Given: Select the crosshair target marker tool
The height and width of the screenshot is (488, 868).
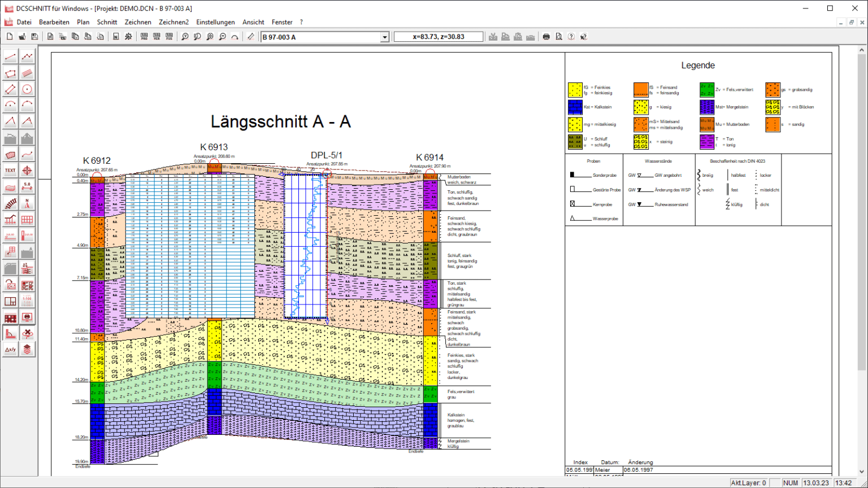Looking at the screenshot, I should click(x=27, y=171).
